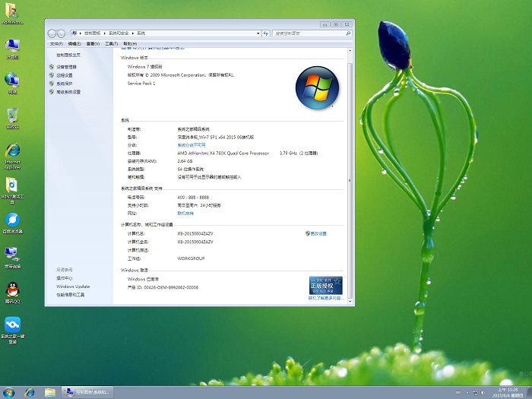Launch Internet Explorer from the taskbar
Screen dimensions: 532x399
[x=30, y=391]
